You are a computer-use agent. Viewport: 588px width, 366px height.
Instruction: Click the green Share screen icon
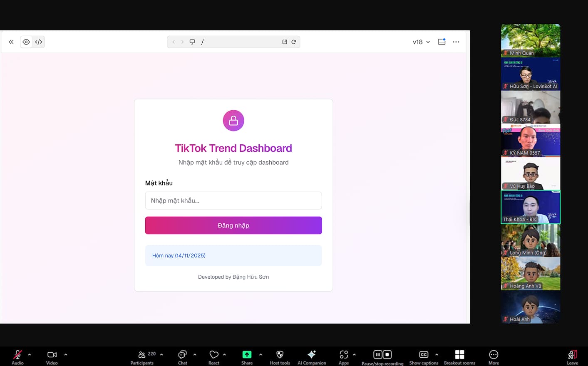pos(247,354)
